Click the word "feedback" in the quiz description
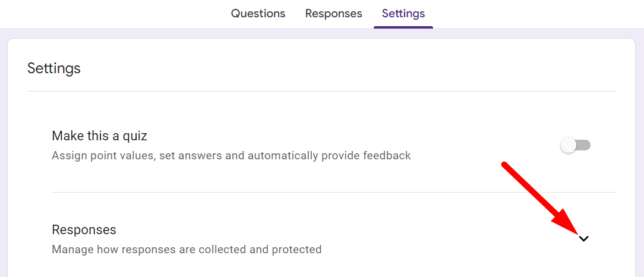 tap(386, 156)
